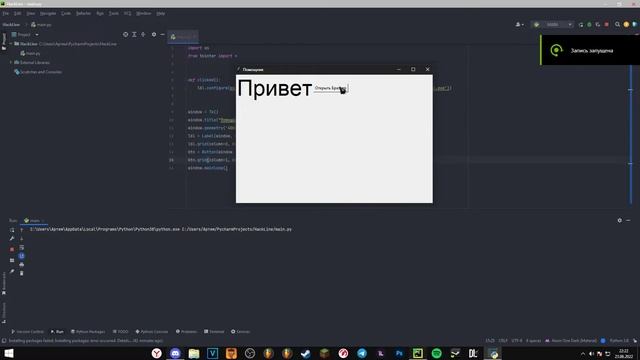This screenshot has height=360, width=640.
Task: Click the 'Открыть Браузер' button in Tk window
Action: point(331,88)
